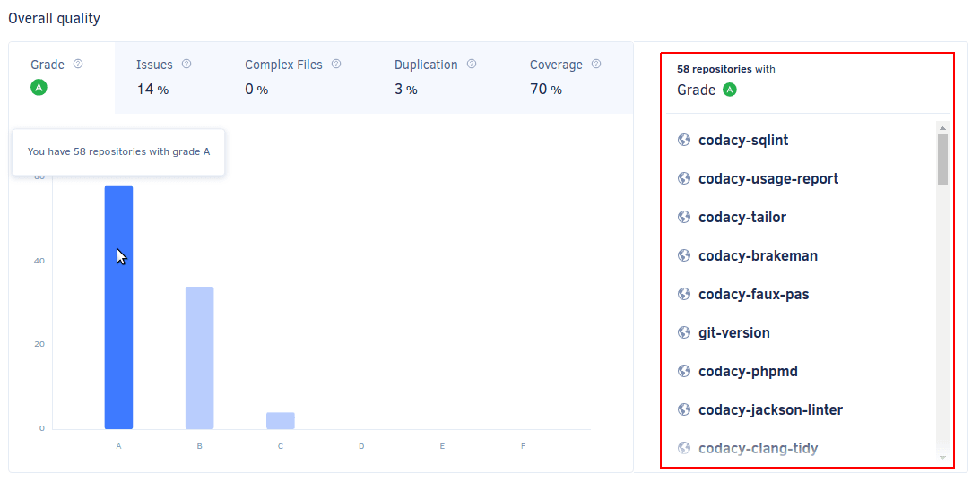Switch to the Issues tab
This screenshot has height=482, width=980.
pyautogui.click(x=163, y=77)
